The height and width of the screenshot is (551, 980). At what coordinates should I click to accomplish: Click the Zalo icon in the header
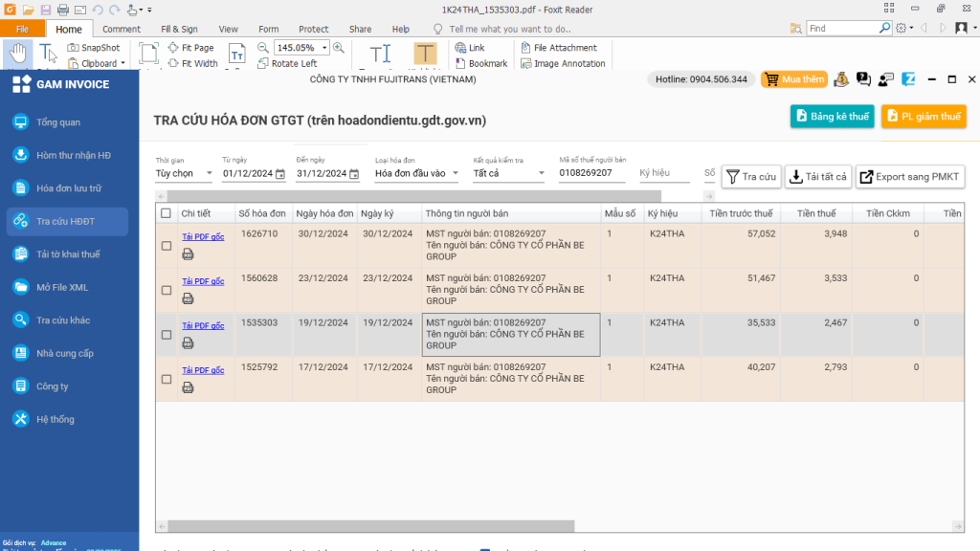point(908,79)
